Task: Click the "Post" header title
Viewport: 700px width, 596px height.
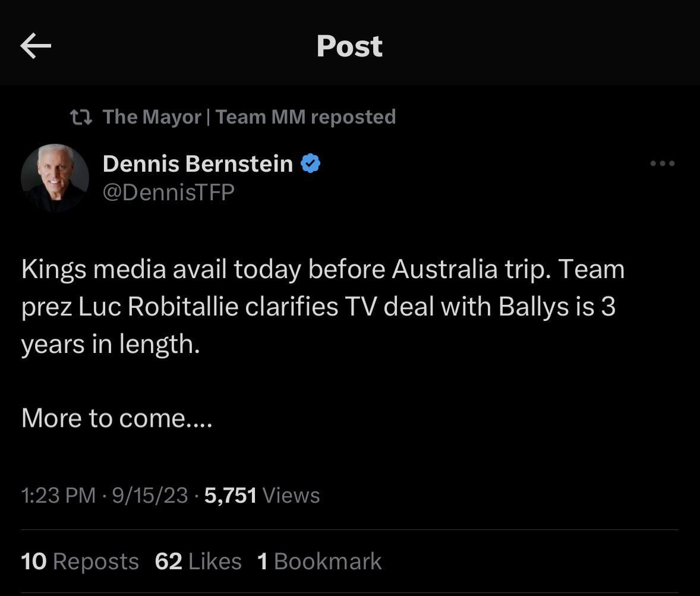Action: pyautogui.click(x=349, y=46)
